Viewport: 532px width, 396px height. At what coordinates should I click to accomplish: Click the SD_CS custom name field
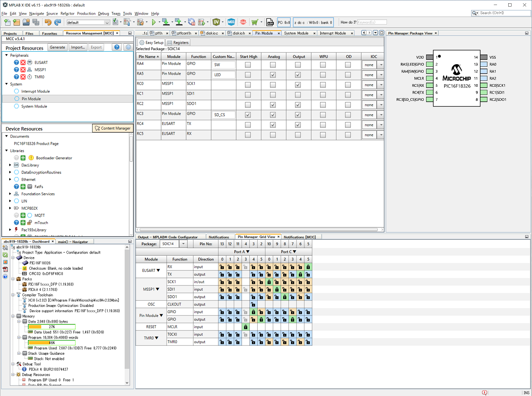pyautogui.click(x=223, y=115)
